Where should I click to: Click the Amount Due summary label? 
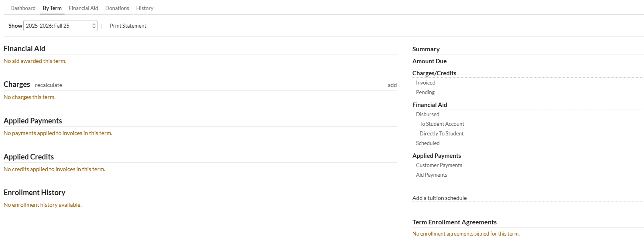(x=429, y=61)
